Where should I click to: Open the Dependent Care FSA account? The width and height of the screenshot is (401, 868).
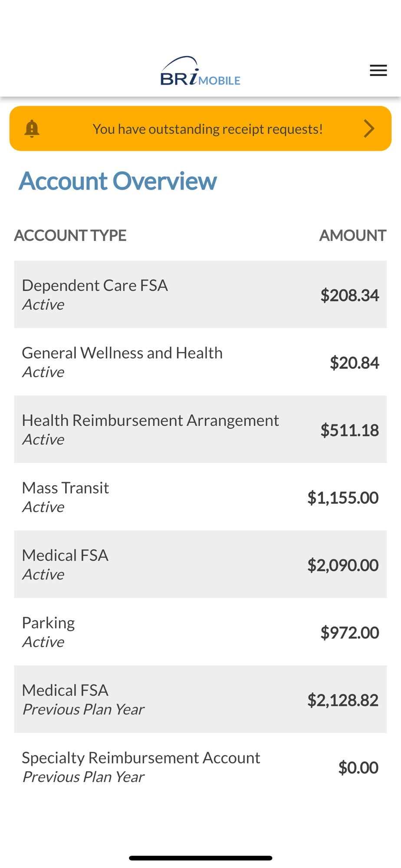pos(200,294)
